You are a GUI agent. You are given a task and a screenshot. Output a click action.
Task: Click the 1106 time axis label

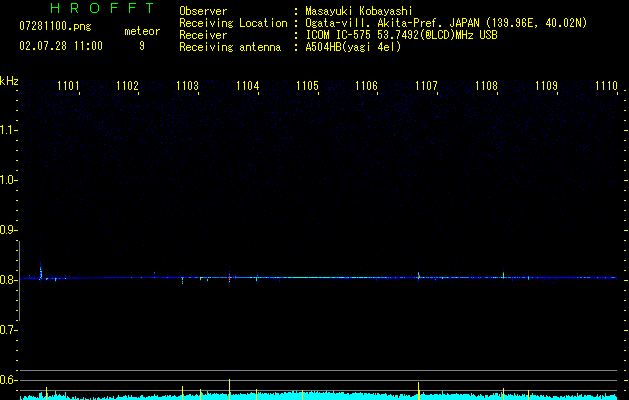pos(367,86)
